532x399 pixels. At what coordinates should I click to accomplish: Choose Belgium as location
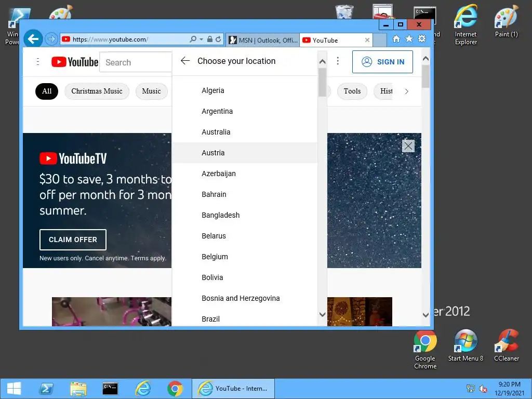245,257
